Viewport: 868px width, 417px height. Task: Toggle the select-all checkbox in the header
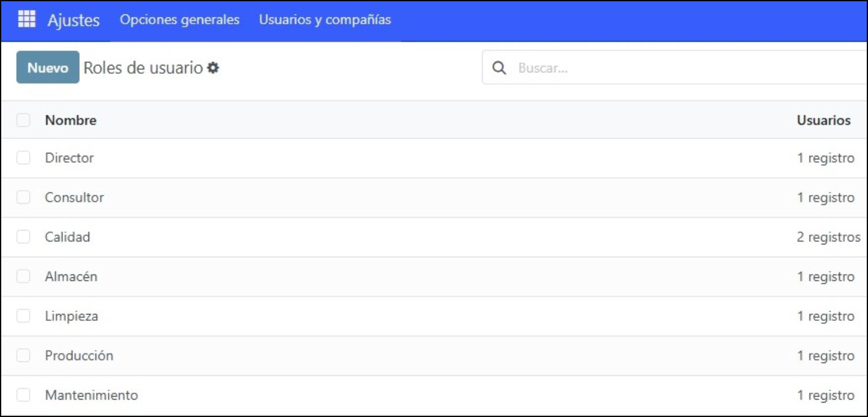click(x=23, y=120)
